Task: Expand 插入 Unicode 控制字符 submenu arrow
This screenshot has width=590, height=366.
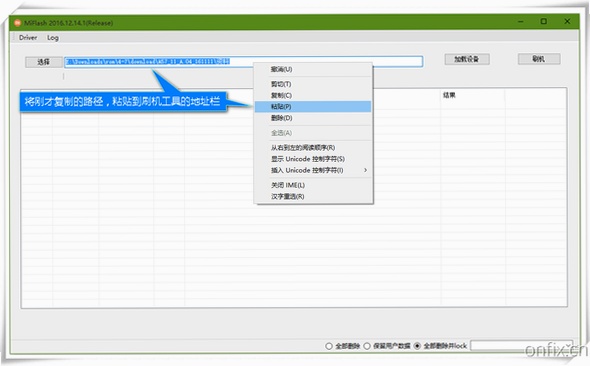Action: [x=365, y=170]
